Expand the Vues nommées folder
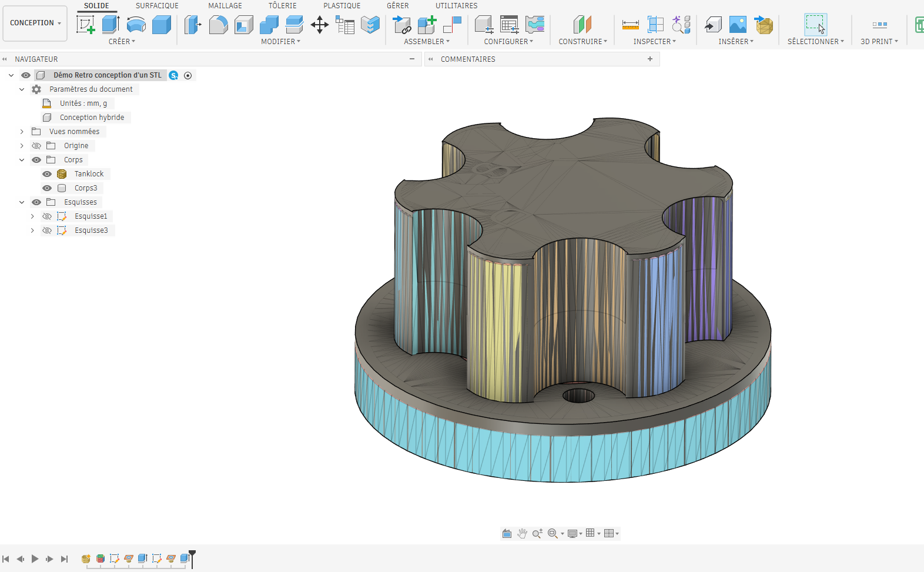 coord(22,132)
